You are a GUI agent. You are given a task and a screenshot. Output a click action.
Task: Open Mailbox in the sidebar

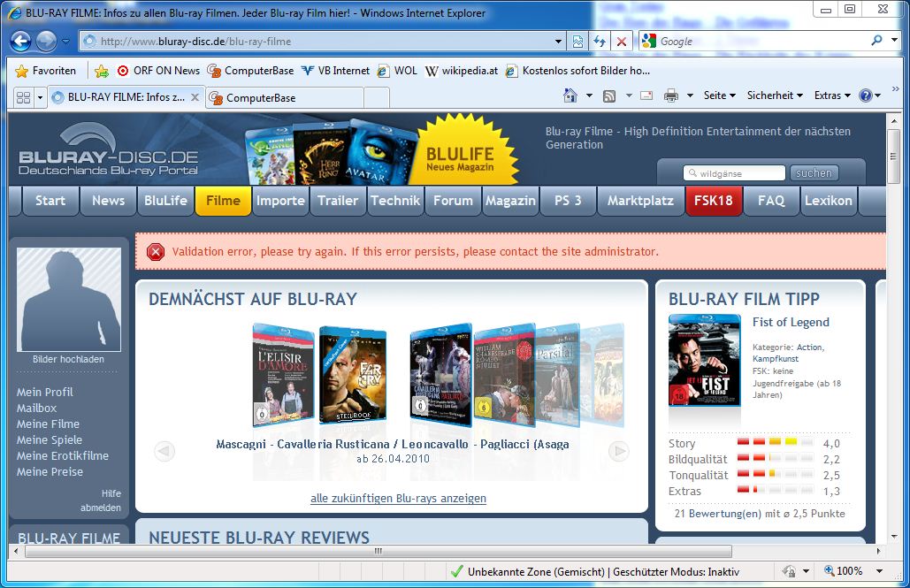pyautogui.click(x=36, y=408)
